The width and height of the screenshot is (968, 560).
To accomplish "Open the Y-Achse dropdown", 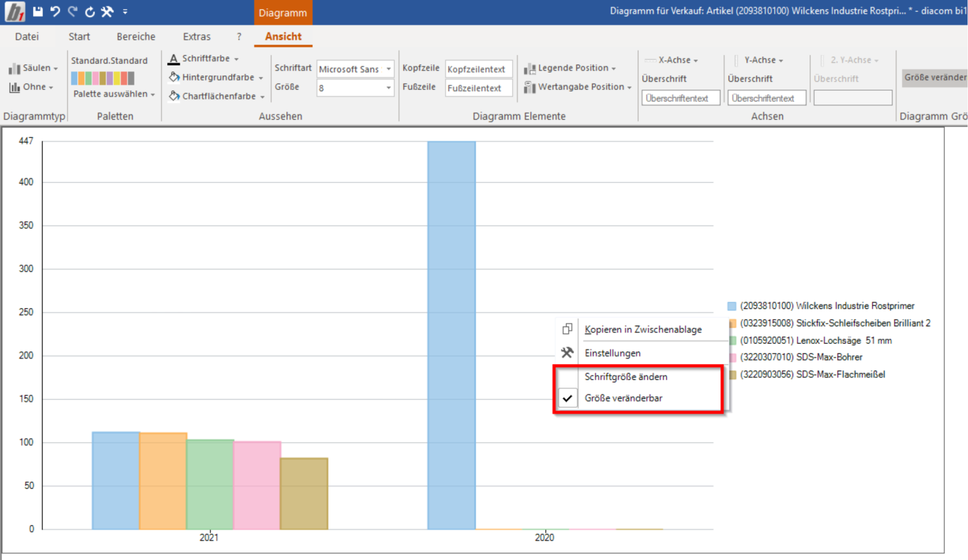I will [x=759, y=60].
